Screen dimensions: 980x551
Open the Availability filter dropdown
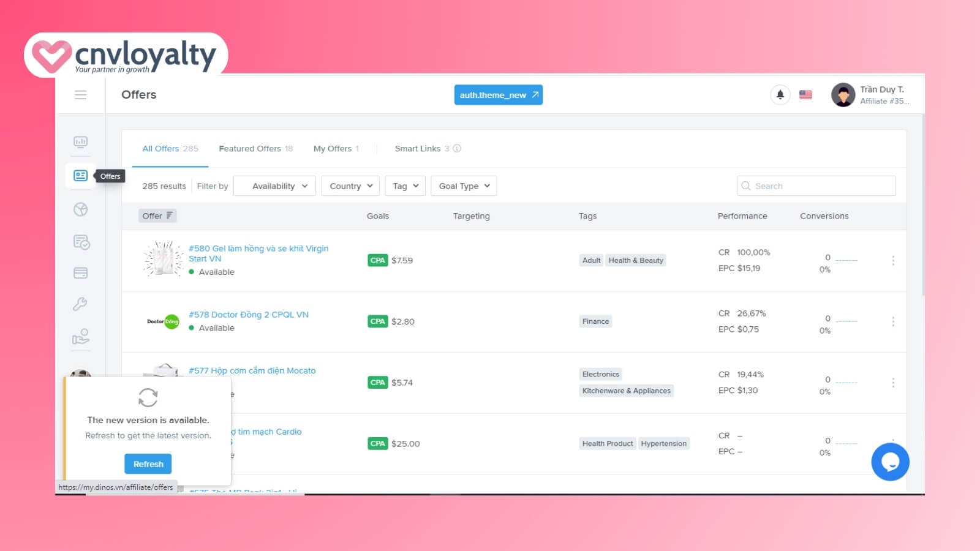tap(274, 186)
